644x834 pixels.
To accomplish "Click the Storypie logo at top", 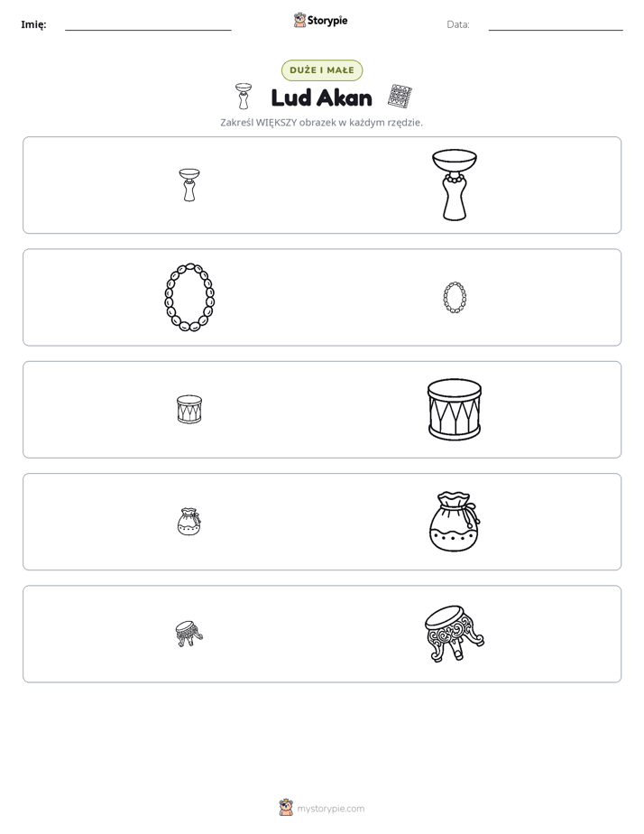I will 320,20.
